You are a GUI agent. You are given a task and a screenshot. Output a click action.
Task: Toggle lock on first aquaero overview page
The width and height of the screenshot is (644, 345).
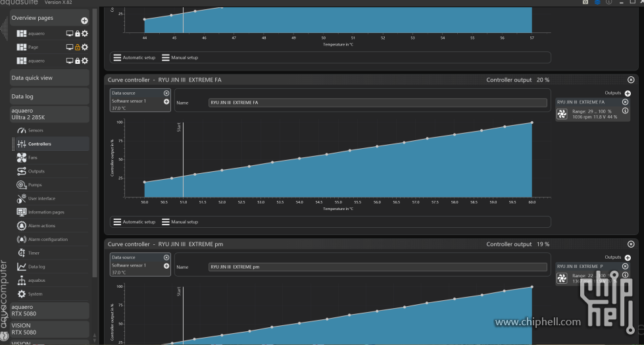(x=77, y=34)
